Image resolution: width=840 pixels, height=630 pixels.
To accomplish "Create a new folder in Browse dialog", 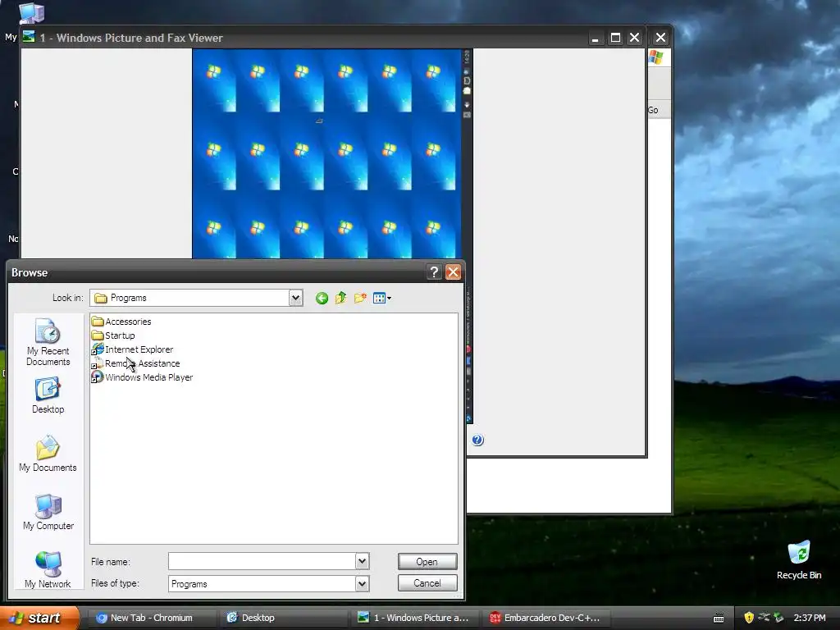I will (360, 298).
